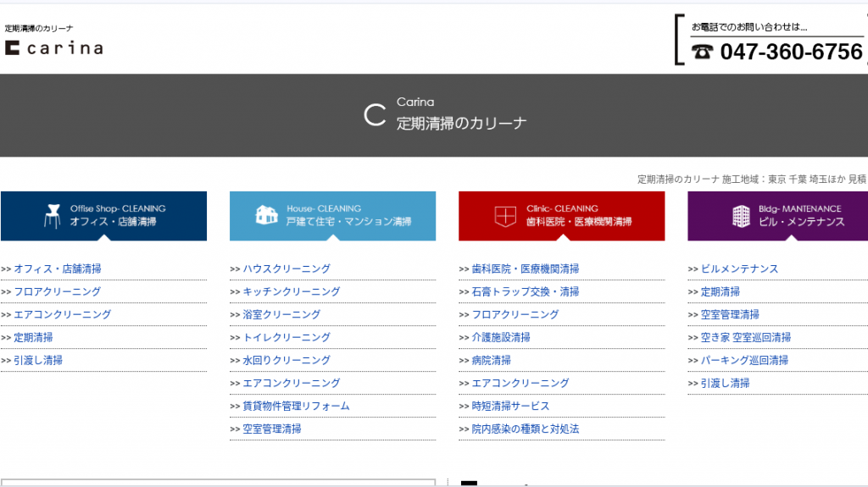Select the 介護施設清掃 link

click(501, 338)
